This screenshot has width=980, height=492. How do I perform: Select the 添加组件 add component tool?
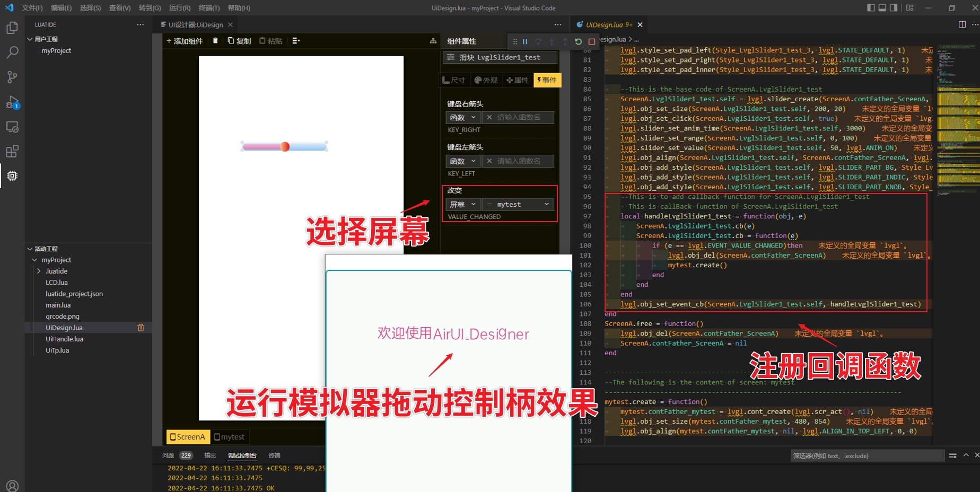[184, 41]
